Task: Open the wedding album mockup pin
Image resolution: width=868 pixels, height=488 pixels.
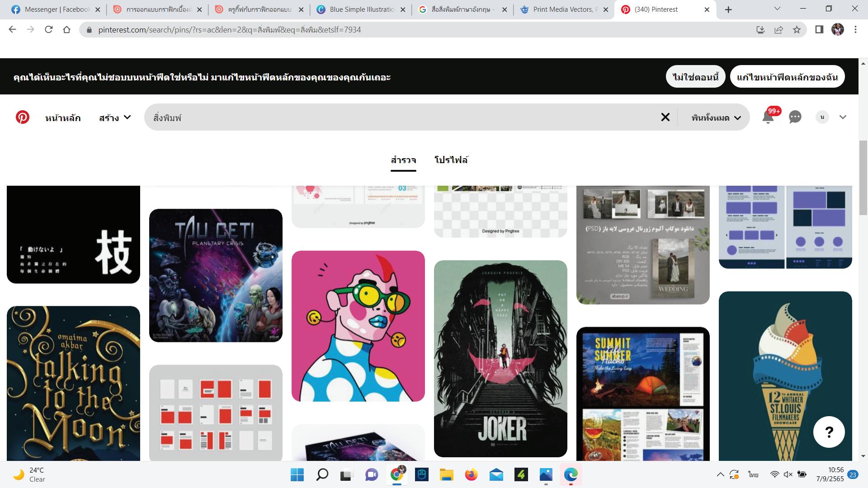Action: pos(643,245)
